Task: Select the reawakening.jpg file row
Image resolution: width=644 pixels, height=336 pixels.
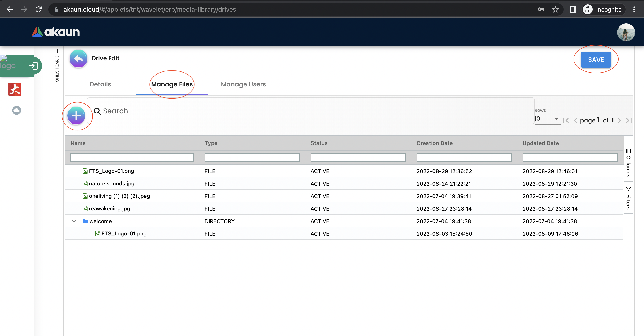Action: coord(110,209)
